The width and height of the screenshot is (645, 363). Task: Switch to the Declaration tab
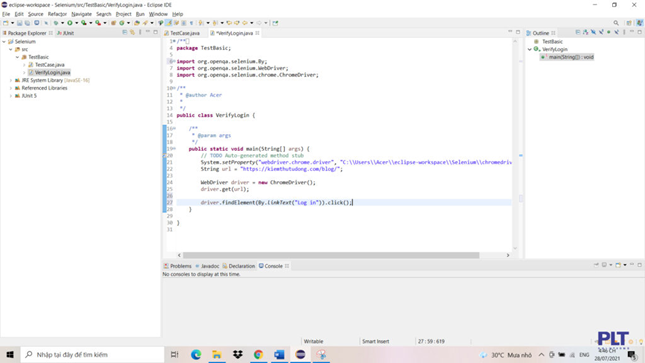coord(239,266)
